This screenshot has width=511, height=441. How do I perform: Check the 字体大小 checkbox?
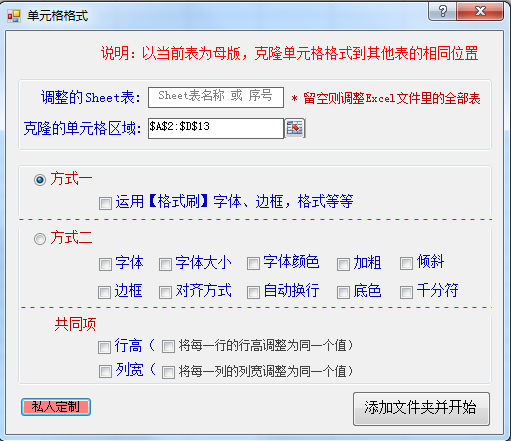(x=165, y=264)
